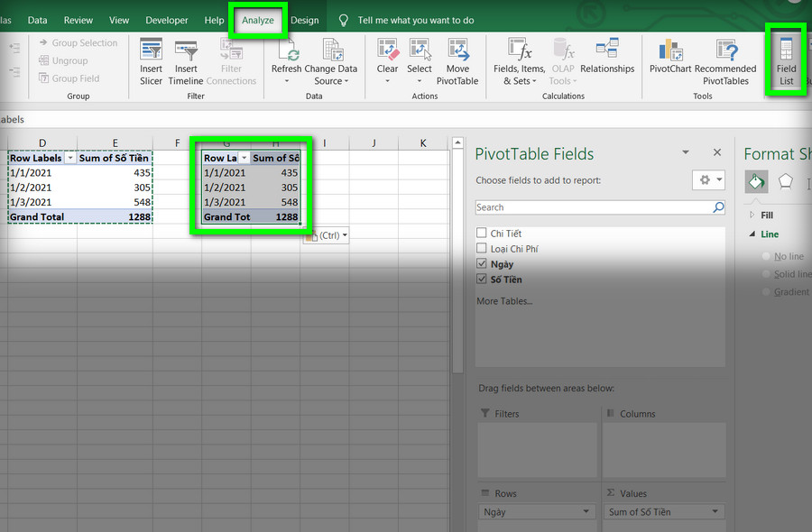The image size is (812, 532).
Task: Open the Paste Options (Ctrl) button
Action: coord(327,235)
